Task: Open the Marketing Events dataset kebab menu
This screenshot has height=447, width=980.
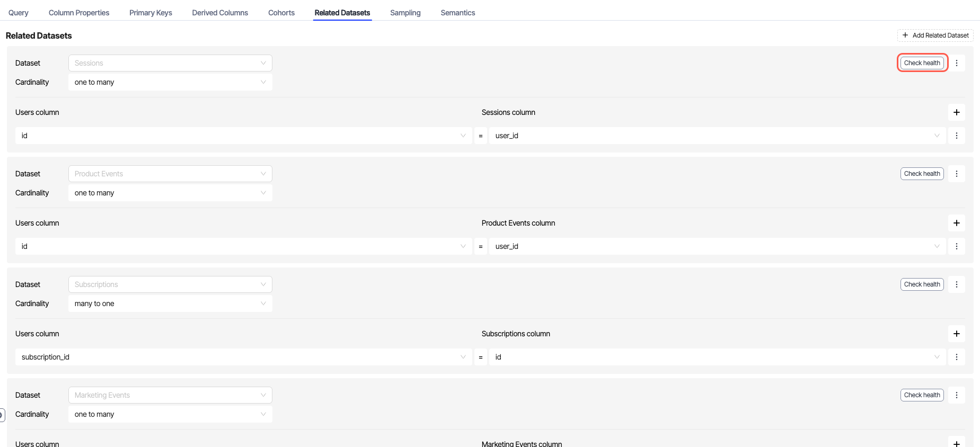Action: (x=956, y=395)
